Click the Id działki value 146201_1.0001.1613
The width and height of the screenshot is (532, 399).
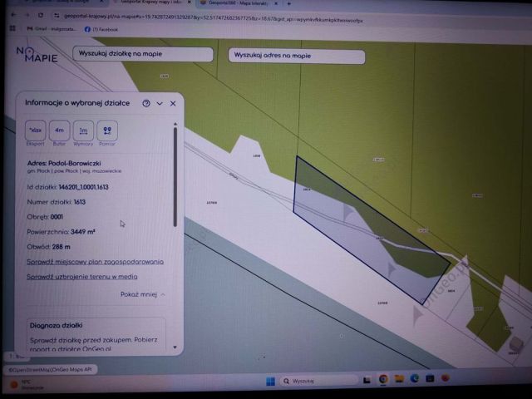(83, 187)
